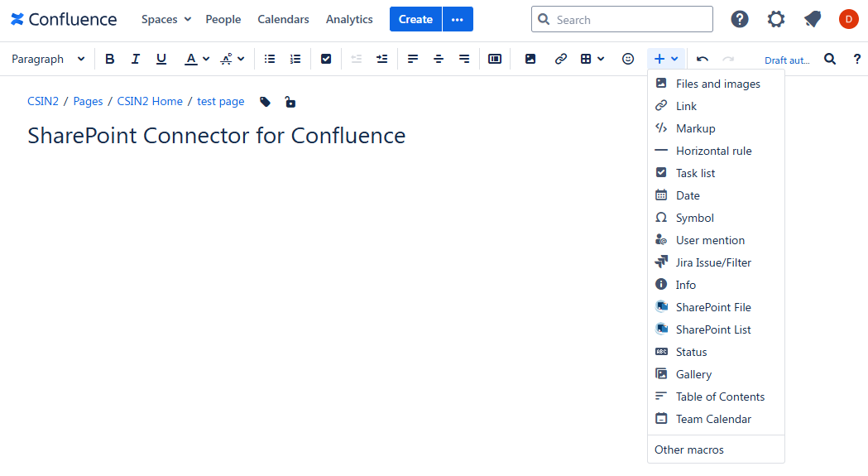Click the blue Create button
This screenshot has height=476, width=868.
(415, 19)
